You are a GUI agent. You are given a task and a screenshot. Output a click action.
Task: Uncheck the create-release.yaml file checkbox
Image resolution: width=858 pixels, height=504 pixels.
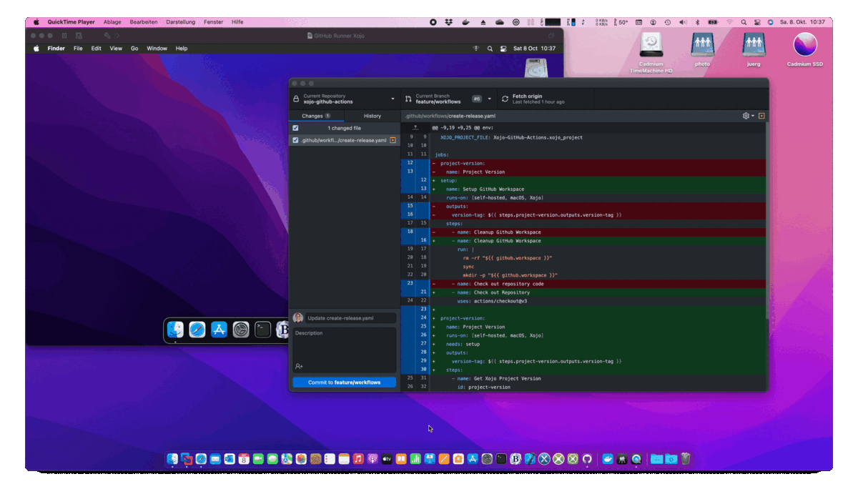(295, 140)
